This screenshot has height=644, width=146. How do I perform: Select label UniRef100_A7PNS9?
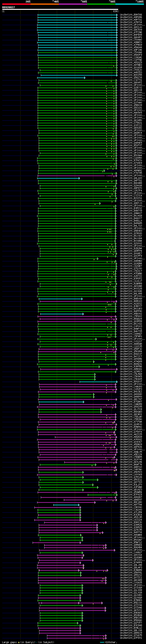[131, 45]
